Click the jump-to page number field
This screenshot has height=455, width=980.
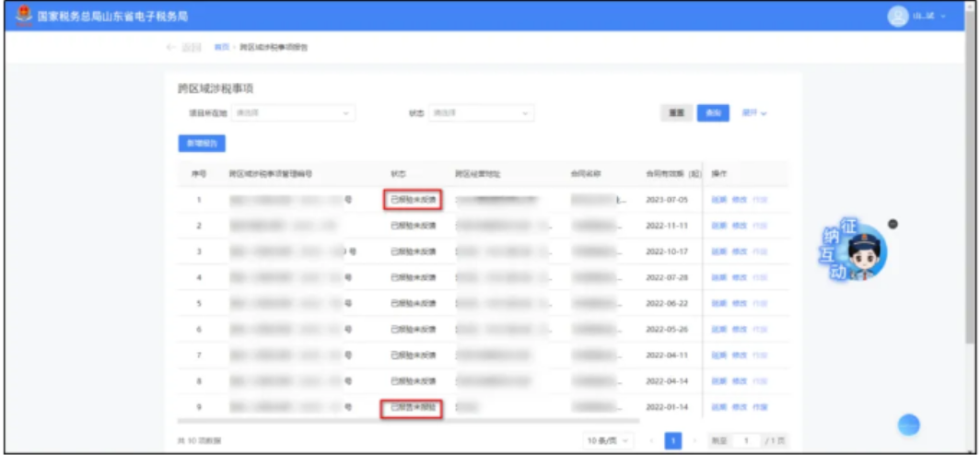coord(744,441)
